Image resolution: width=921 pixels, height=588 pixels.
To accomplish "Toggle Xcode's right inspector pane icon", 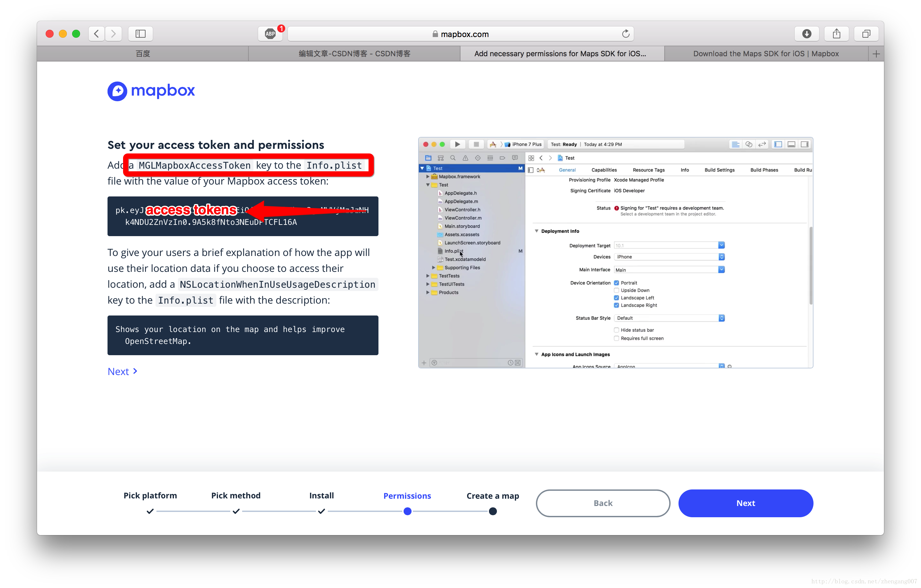I will (x=805, y=144).
